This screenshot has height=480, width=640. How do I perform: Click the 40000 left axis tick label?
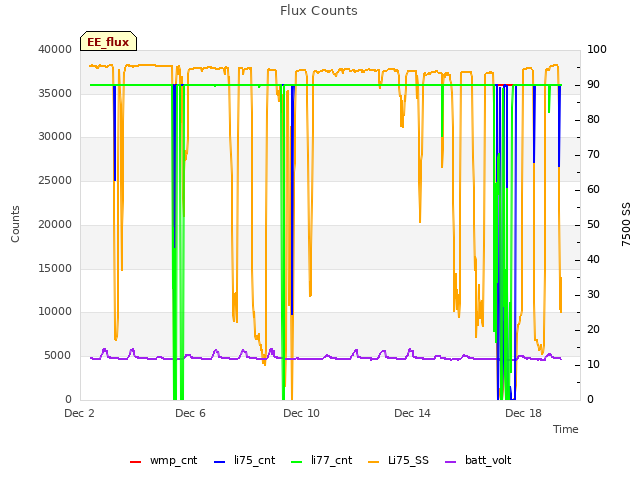[55, 49]
